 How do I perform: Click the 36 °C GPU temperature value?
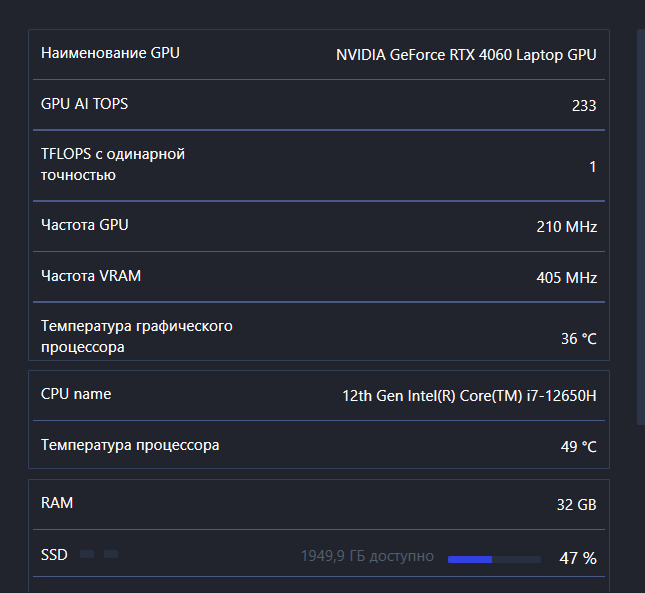point(578,339)
